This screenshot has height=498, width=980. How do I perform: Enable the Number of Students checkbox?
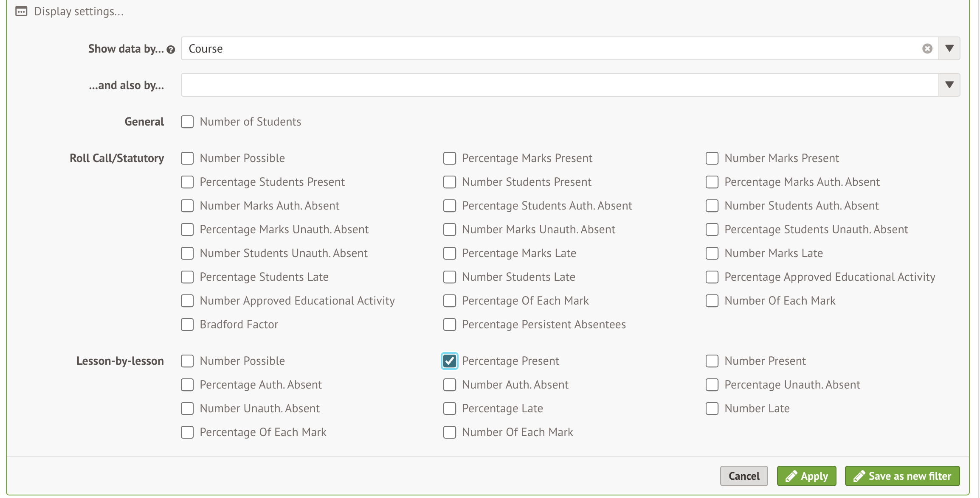click(x=187, y=122)
